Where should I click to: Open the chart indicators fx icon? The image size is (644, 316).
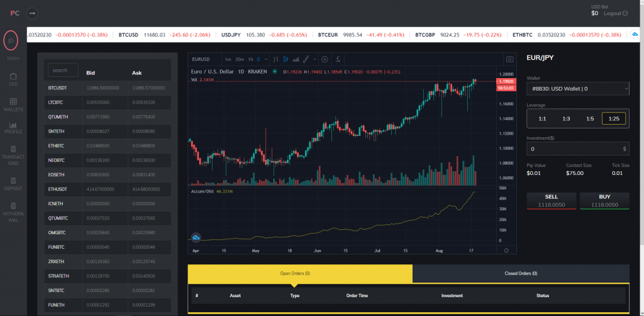[338, 59]
